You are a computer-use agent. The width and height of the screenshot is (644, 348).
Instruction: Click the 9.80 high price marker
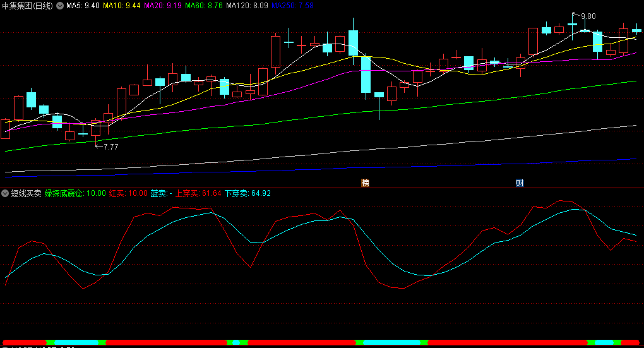(x=587, y=16)
